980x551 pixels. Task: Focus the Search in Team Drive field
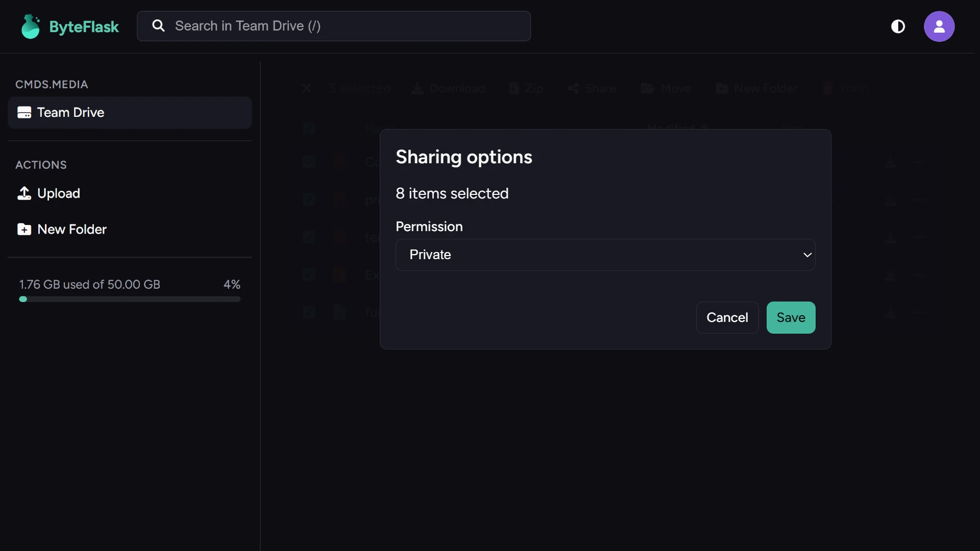click(334, 26)
